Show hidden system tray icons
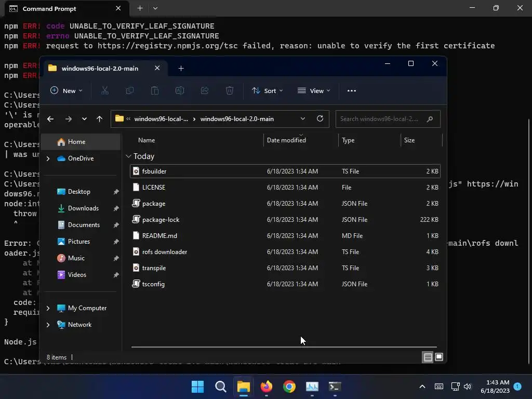 422,387
